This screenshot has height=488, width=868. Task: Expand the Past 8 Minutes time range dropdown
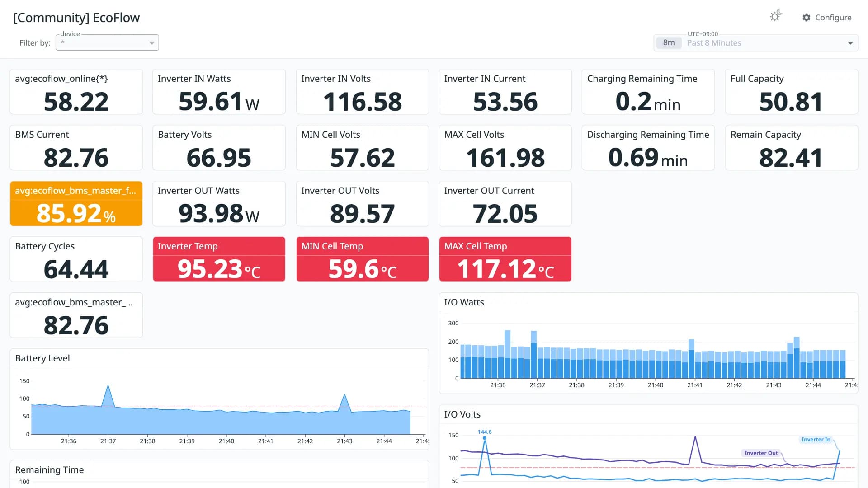point(850,43)
